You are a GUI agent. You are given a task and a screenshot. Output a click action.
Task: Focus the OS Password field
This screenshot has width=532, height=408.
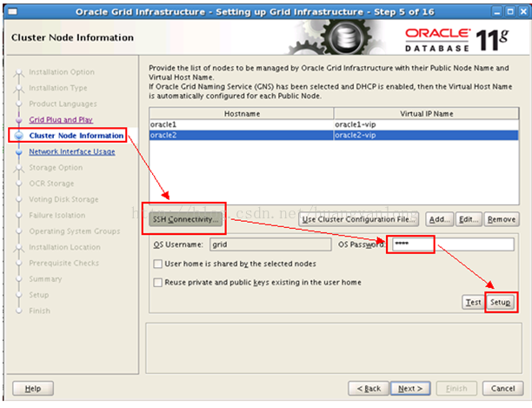click(453, 244)
